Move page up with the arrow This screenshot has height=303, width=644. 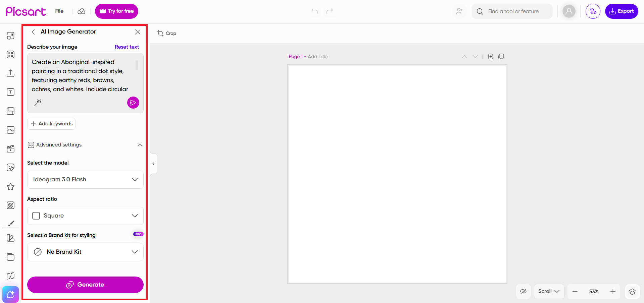click(464, 57)
